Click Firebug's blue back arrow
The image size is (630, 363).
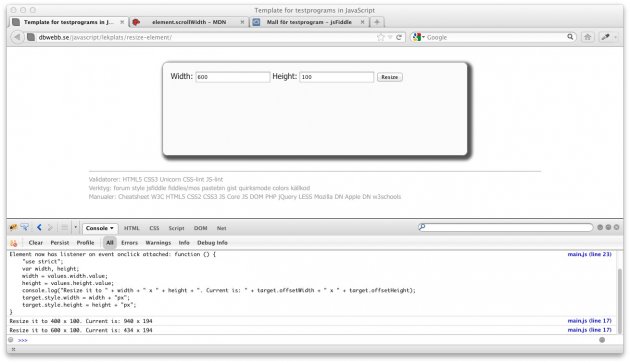click(39, 228)
